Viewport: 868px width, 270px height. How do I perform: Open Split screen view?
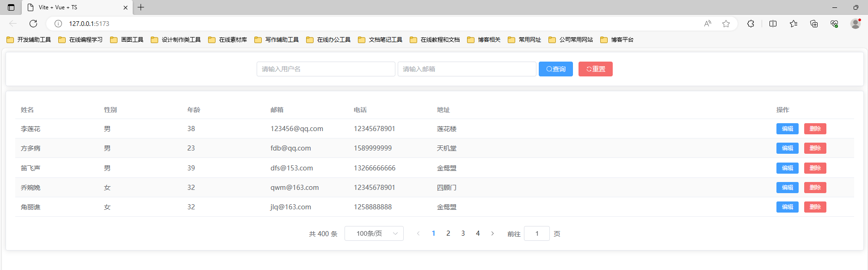click(773, 24)
